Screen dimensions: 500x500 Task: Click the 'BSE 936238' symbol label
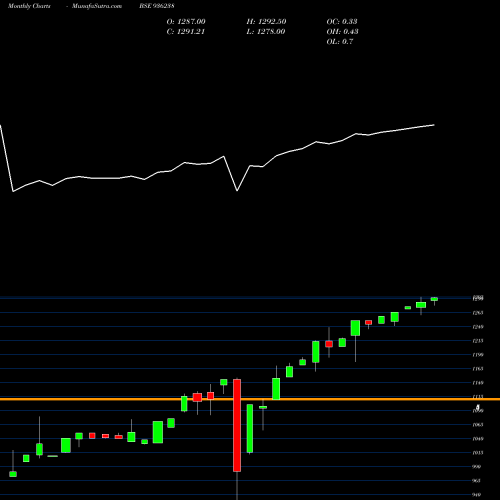click(x=157, y=6)
